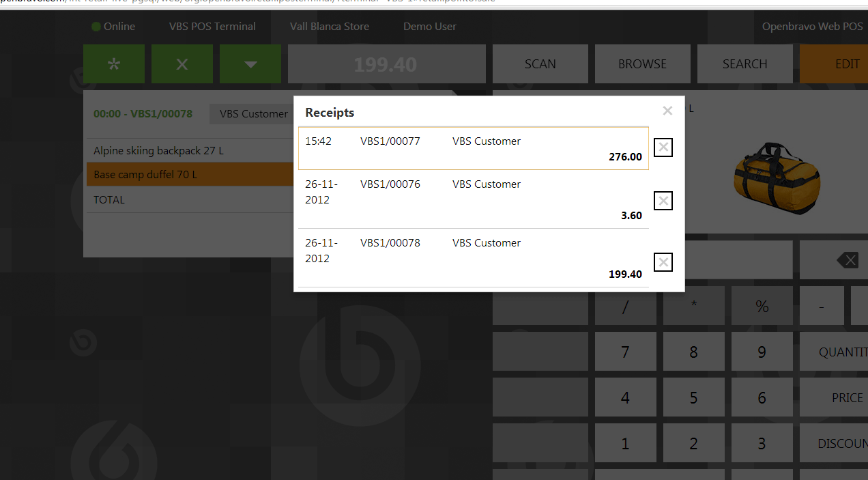Open the green down-arrow menu
868x480 pixels.
250,64
